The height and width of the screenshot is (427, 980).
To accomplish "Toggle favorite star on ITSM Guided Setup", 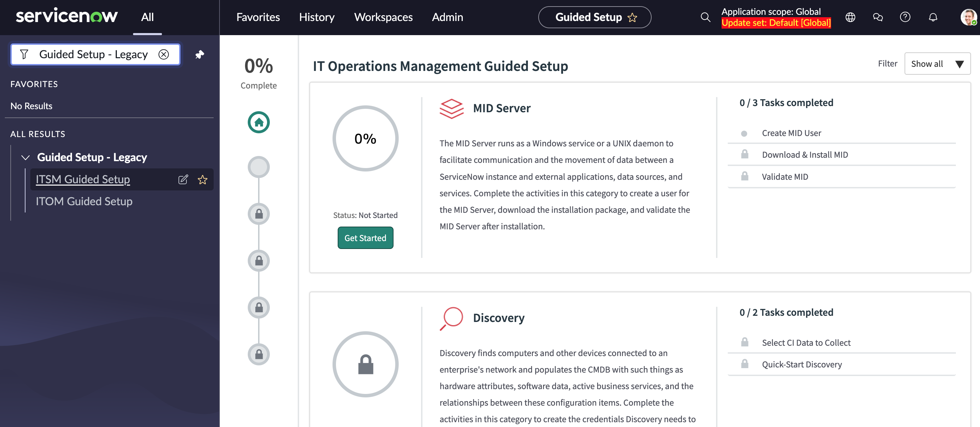I will point(202,179).
